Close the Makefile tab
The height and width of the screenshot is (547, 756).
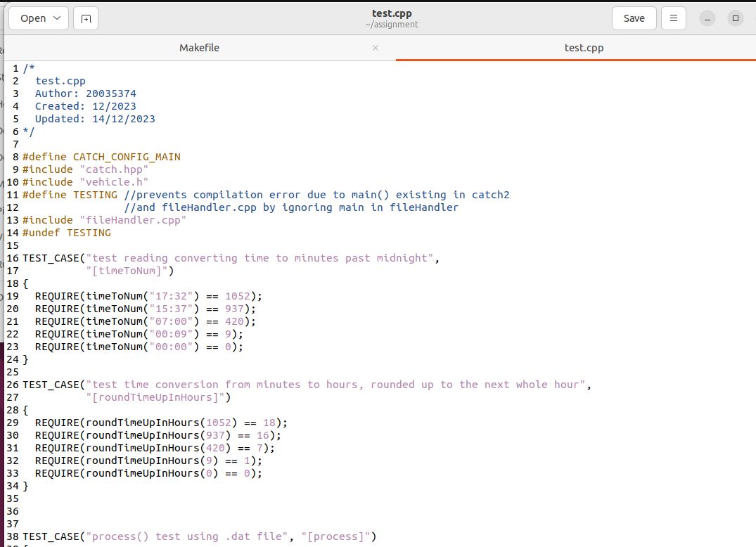click(x=375, y=48)
